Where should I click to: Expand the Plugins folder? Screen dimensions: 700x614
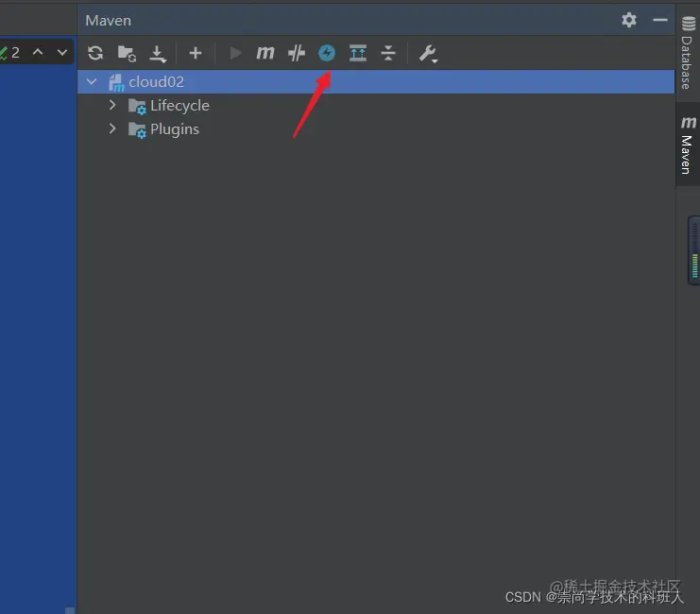[112, 129]
